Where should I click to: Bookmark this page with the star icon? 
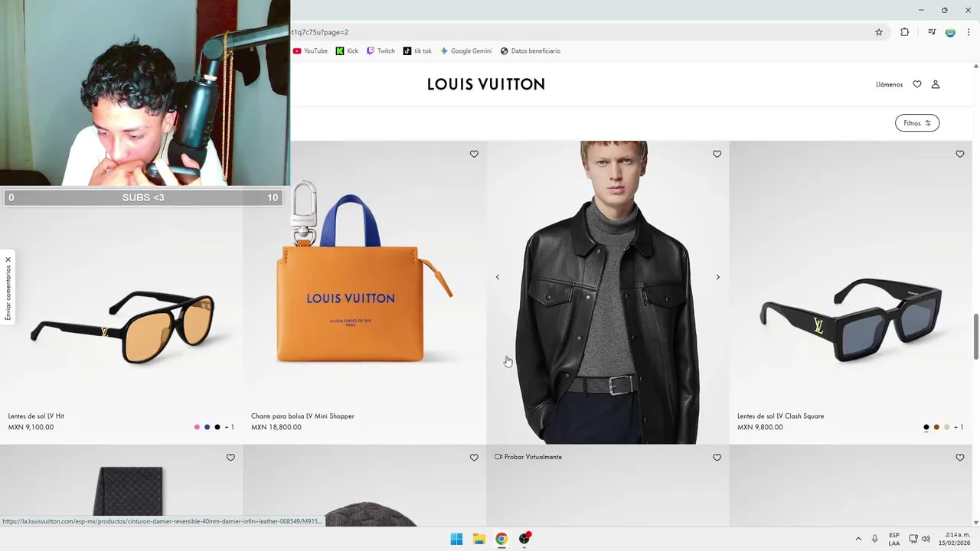coord(879,32)
